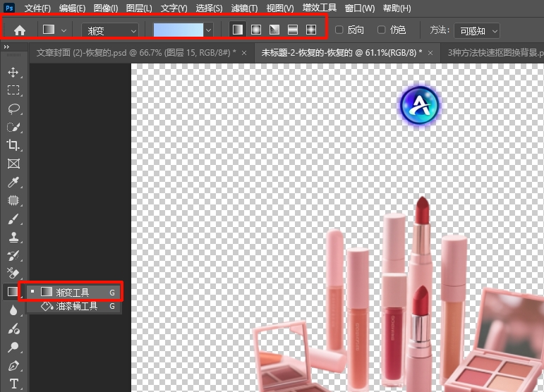Image resolution: width=544 pixels, height=392 pixels.
Task: Select the Horizontal Type tool
Action: tap(13, 384)
